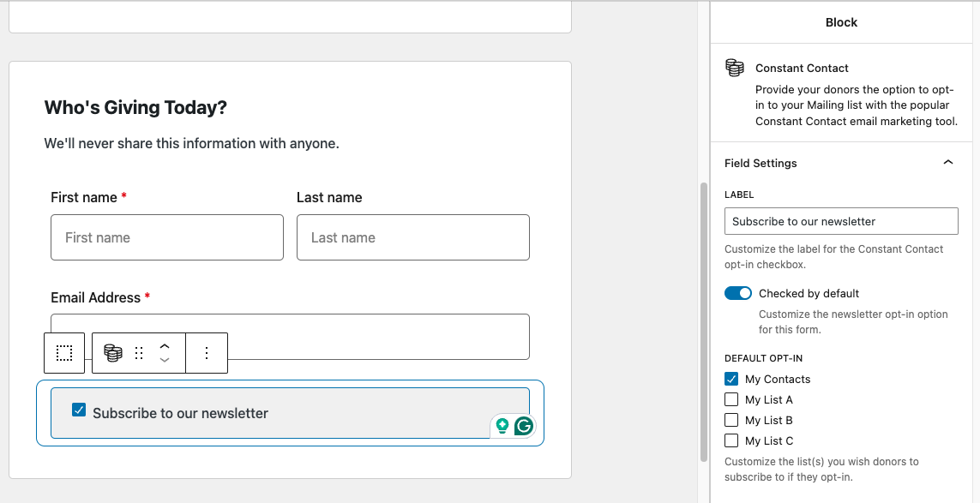
Task: Open Grammarly via the green G icon
Action: [523, 426]
